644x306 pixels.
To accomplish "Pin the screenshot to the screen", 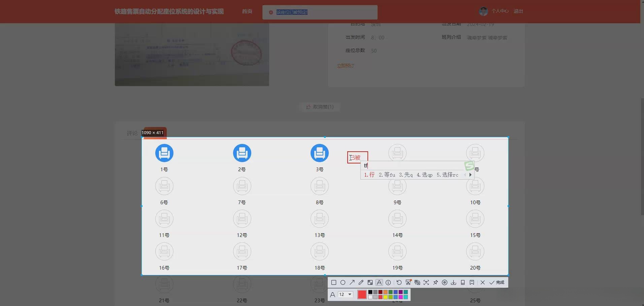I will [x=435, y=282].
